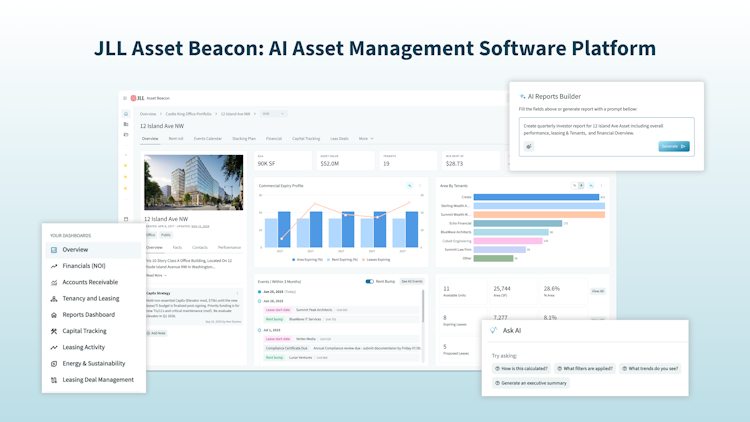Switch to the Stacking Plan tab
This screenshot has width=750, height=422.
(244, 139)
